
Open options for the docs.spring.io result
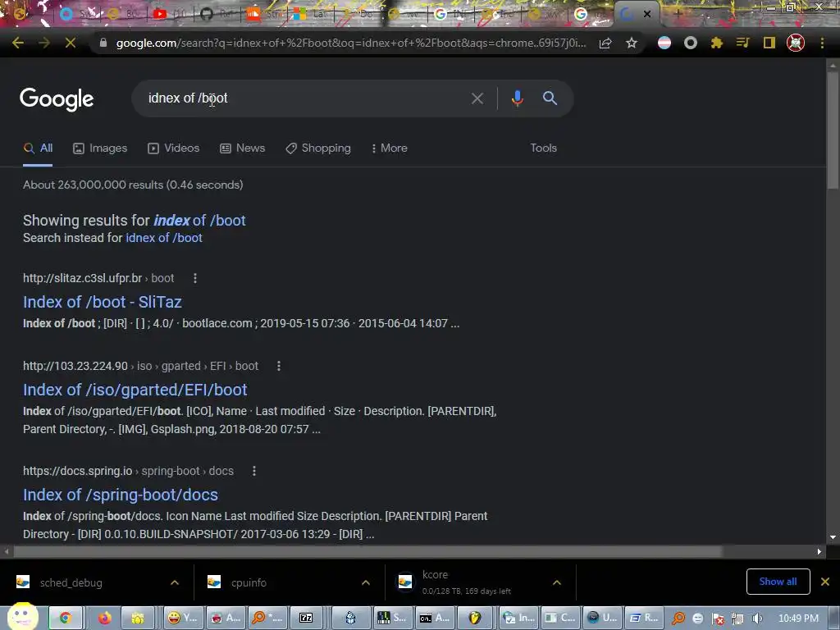tap(254, 471)
